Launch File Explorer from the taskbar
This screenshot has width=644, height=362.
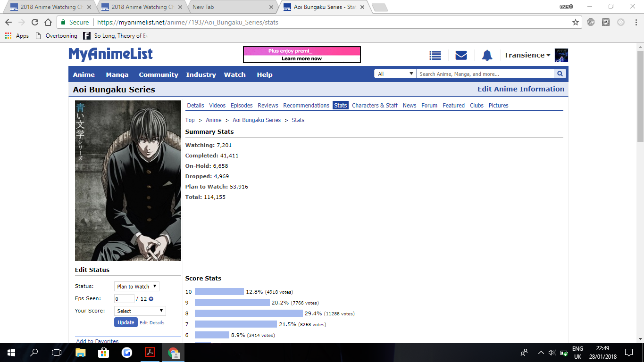coord(81,352)
